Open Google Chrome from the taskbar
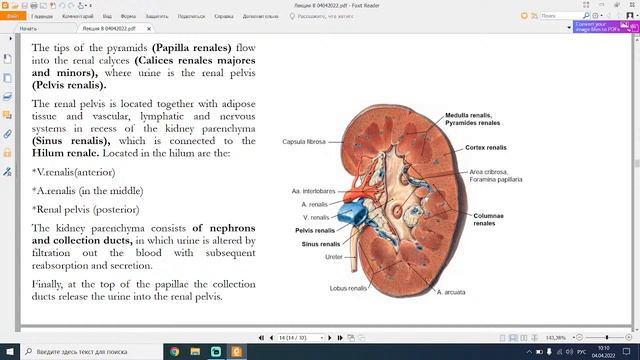Screen dimensions: 640x360 point(174,351)
